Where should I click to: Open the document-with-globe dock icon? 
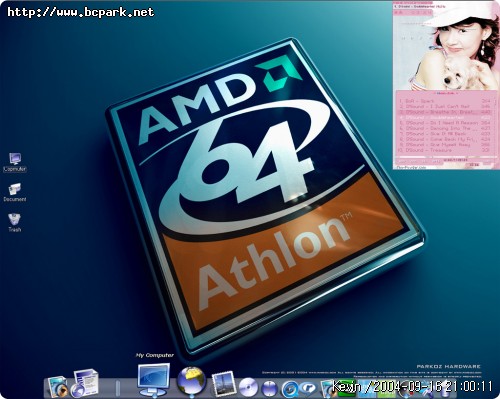click(x=85, y=383)
